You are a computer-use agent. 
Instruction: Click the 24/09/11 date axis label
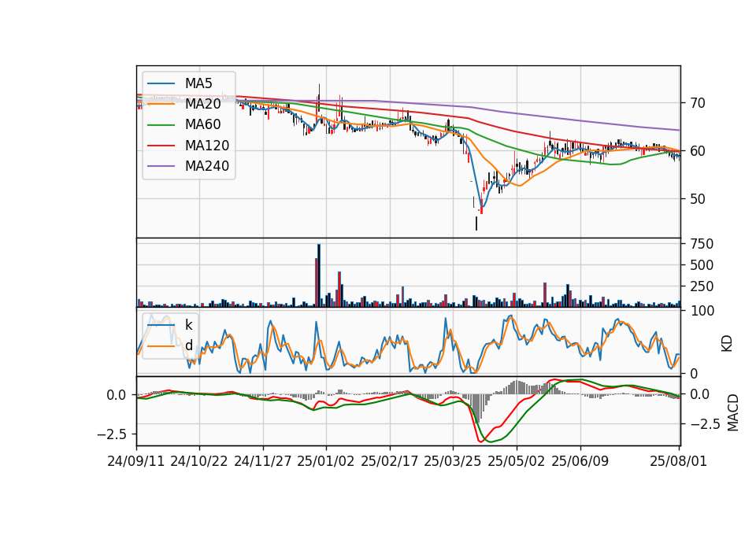[x=135, y=461]
